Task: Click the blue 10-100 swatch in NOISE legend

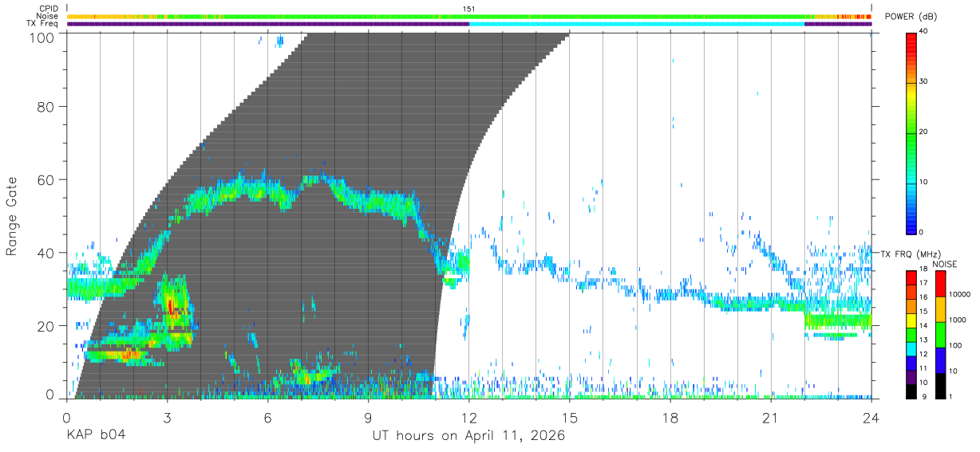Action: (x=939, y=360)
